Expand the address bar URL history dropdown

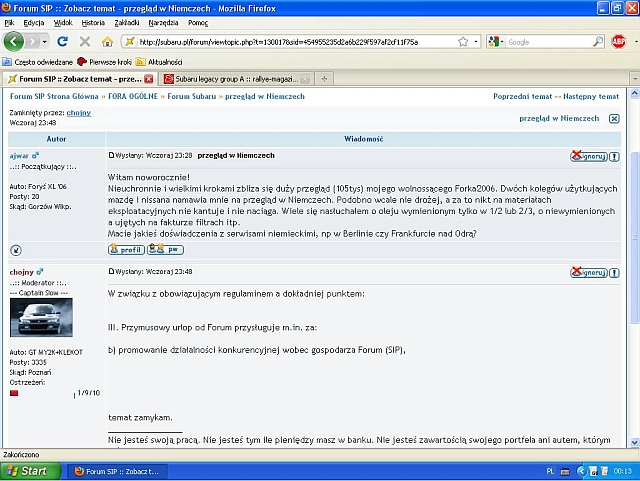tap(476, 42)
